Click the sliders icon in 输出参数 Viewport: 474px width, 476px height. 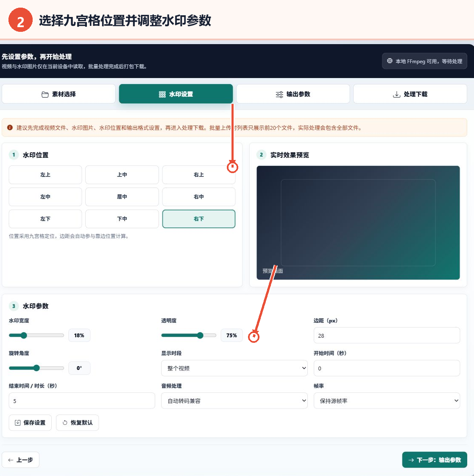[x=279, y=95]
